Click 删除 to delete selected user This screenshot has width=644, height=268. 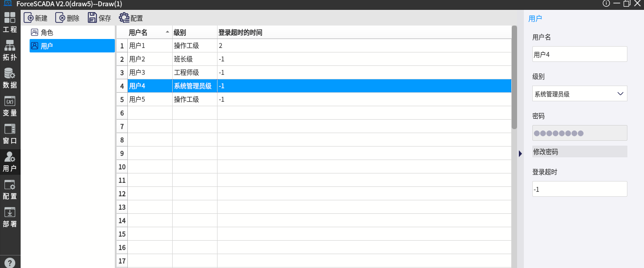[x=67, y=18]
